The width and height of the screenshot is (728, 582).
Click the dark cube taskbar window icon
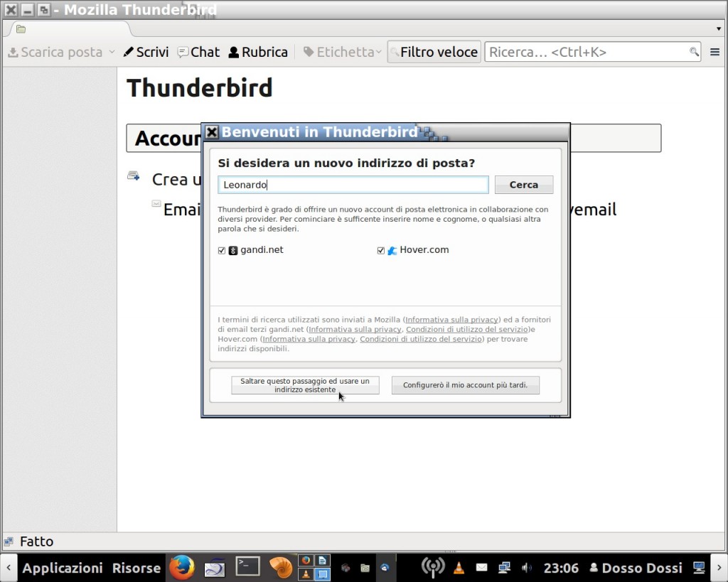pos(346,567)
